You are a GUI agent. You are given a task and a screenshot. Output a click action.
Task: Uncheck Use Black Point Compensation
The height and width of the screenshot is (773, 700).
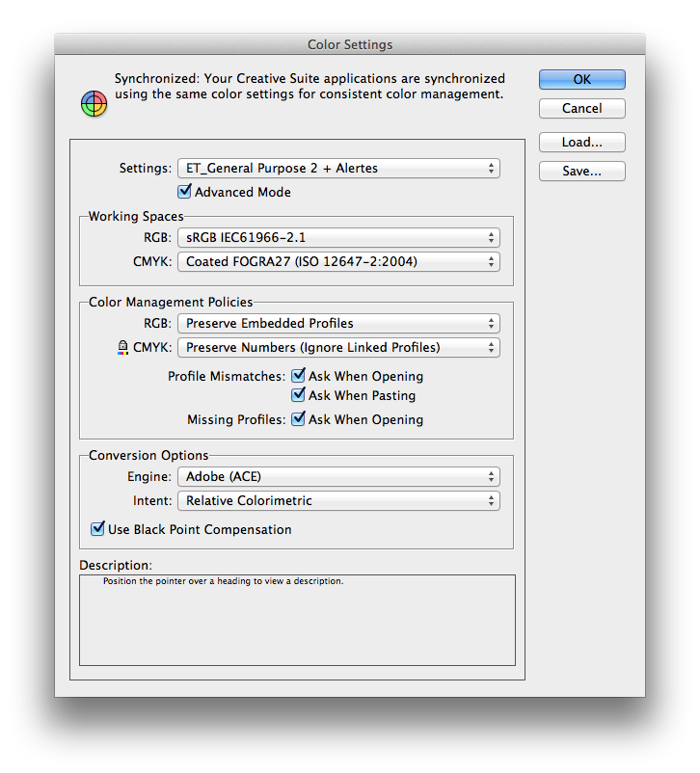coord(97,529)
